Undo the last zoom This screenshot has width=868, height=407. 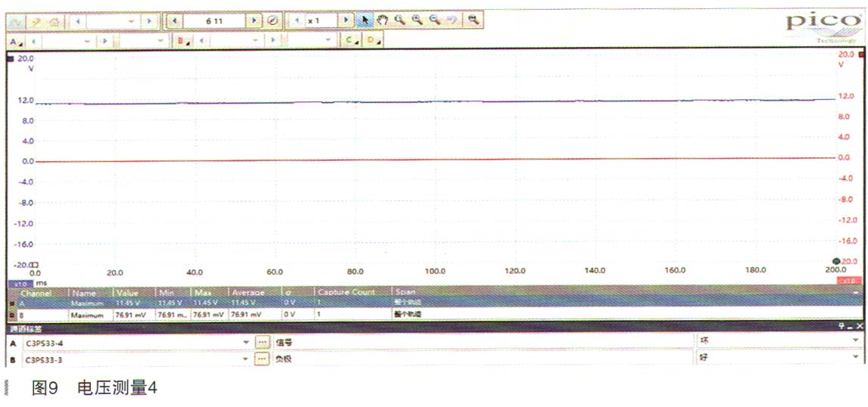pyautogui.click(x=451, y=20)
